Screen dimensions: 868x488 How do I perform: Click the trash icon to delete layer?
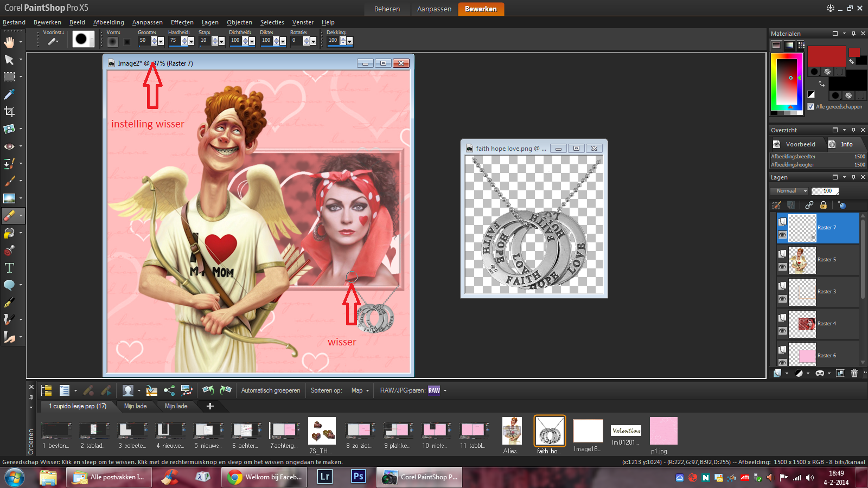[854, 373]
